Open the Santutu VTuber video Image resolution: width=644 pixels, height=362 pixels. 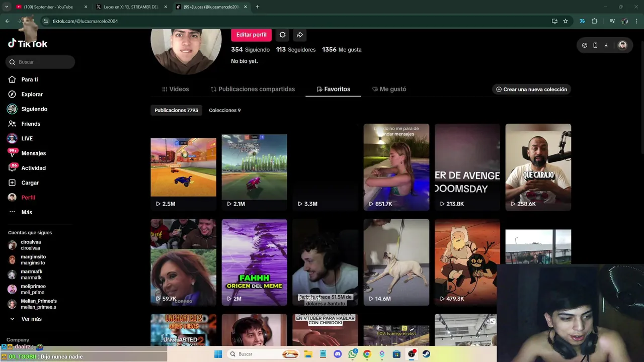click(325, 330)
